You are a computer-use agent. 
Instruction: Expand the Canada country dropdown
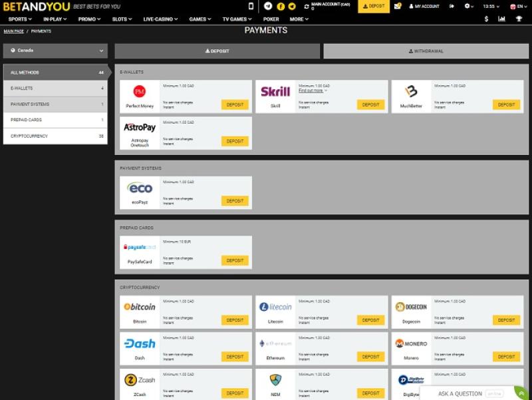(55, 51)
